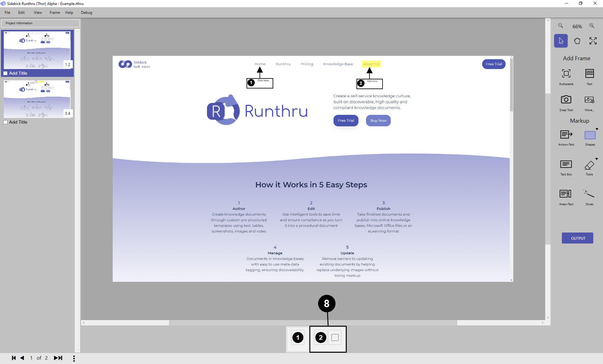The image size is (603, 364).
Task: Tick the second frame's Add Title checkbox
Action: [5, 122]
